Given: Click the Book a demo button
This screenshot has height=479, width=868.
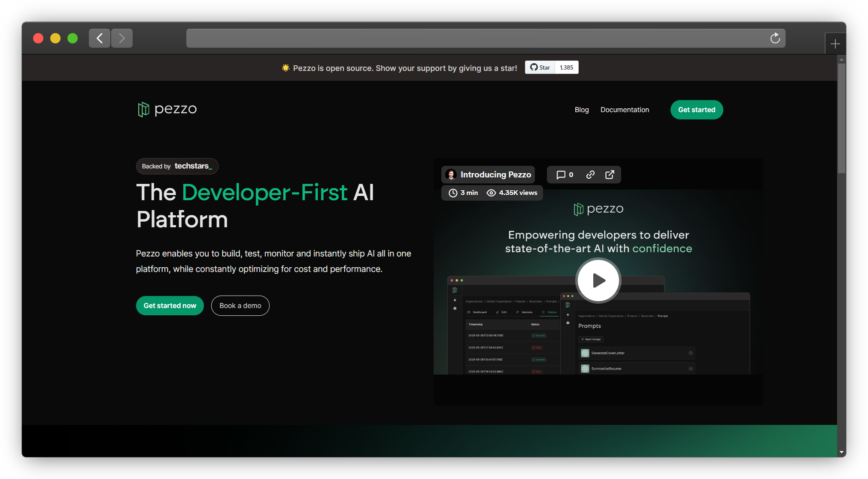Looking at the screenshot, I should coord(240,306).
